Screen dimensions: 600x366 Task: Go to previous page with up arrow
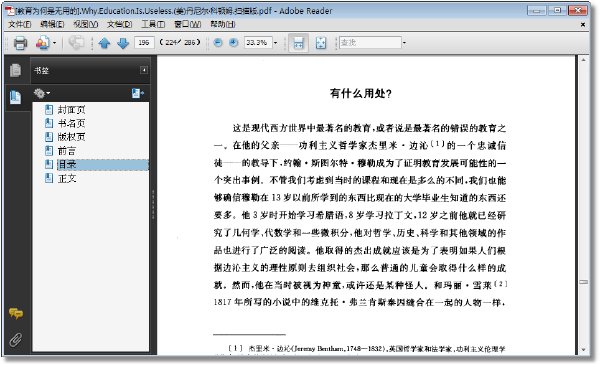(x=104, y=43)
